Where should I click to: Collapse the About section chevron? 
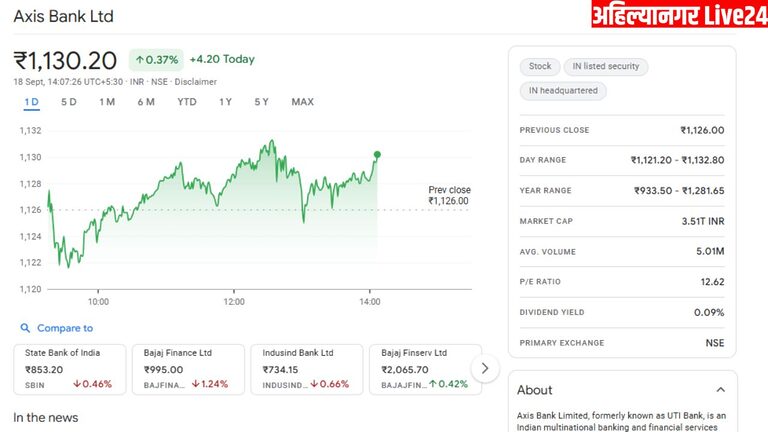[x=720, y=390]
